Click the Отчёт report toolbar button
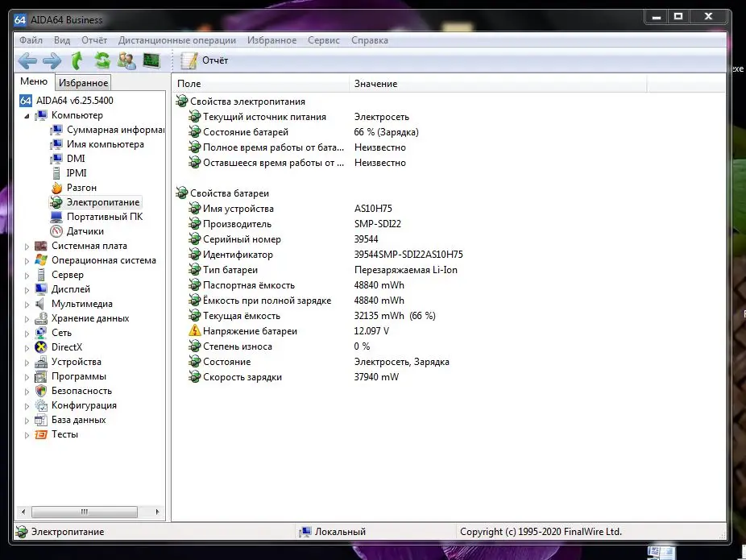The image size is (746, 560). [x=205, y=60]
